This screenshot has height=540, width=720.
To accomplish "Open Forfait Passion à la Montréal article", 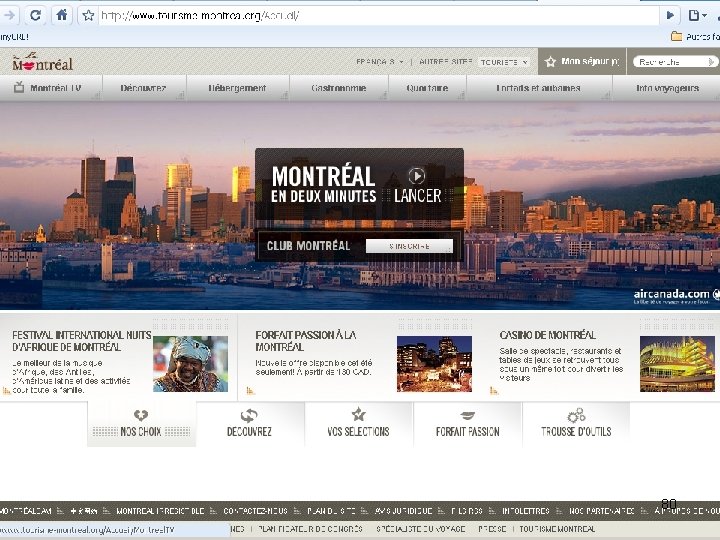I will pos(306,341).
